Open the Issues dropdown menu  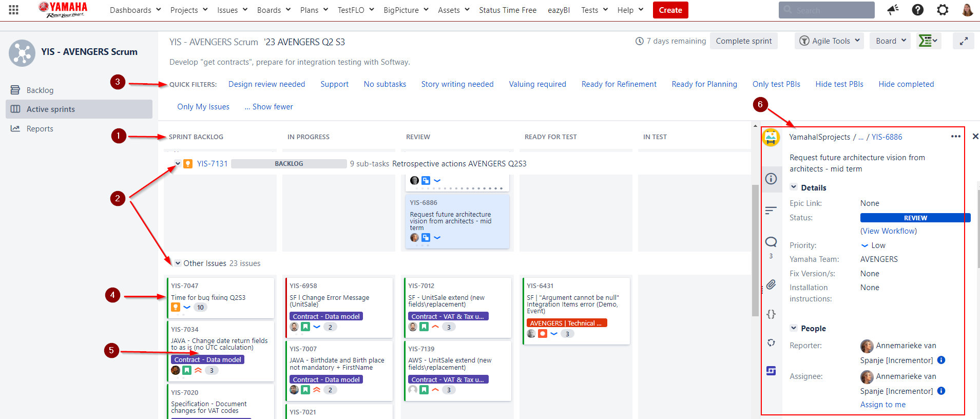(x=233, y=10)
